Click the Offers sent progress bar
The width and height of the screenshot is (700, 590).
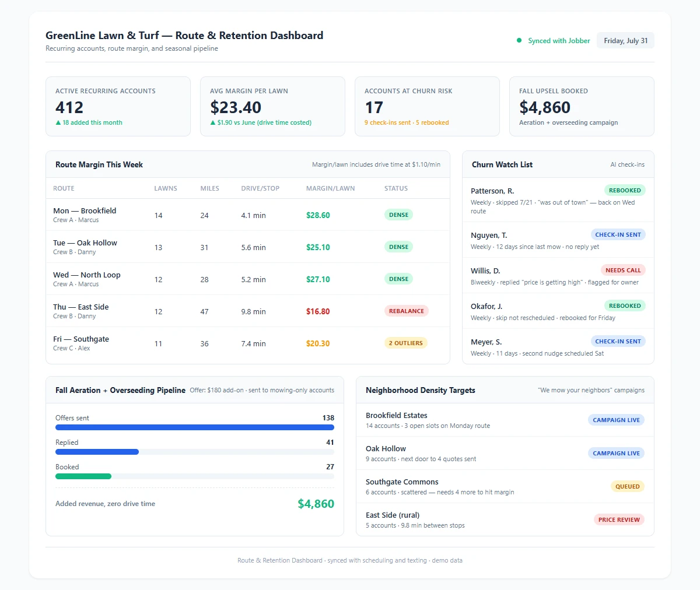click(x=195, y=427)
